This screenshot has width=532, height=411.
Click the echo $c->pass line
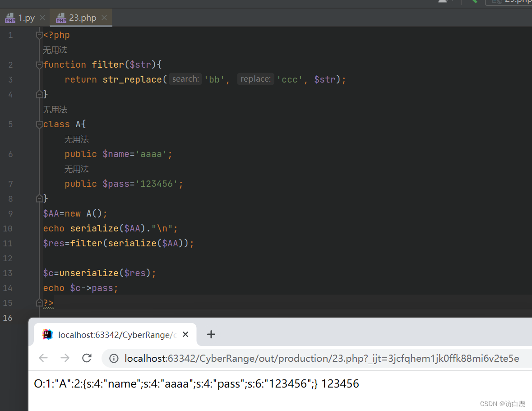80,288
